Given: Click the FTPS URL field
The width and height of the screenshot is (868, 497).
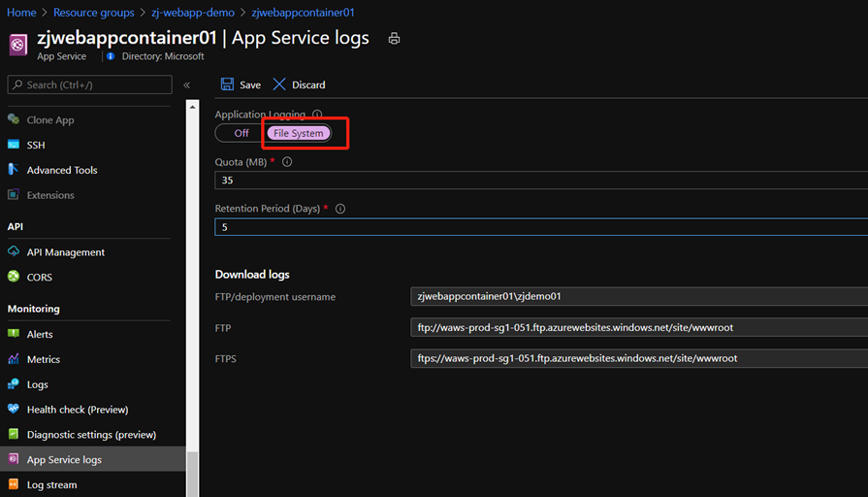Looking at the screenshot, I should pyautogui.click(x=639, y=358).
